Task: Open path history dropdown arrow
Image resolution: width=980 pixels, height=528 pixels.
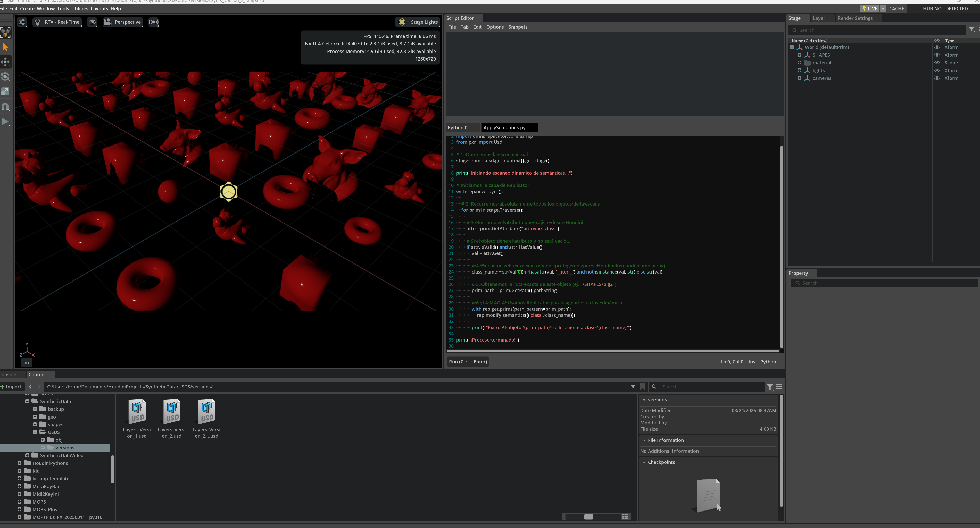Action: click(x=633, y=387)
